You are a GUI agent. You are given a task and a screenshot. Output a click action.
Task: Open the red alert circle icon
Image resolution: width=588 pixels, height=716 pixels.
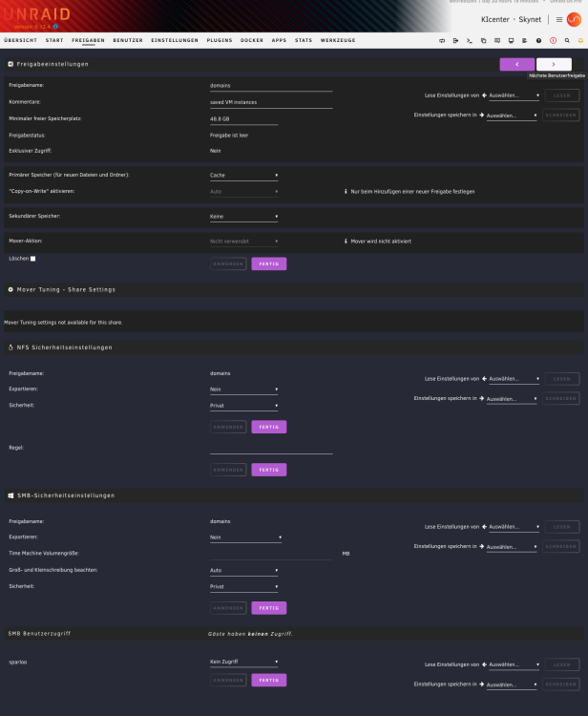553,41
